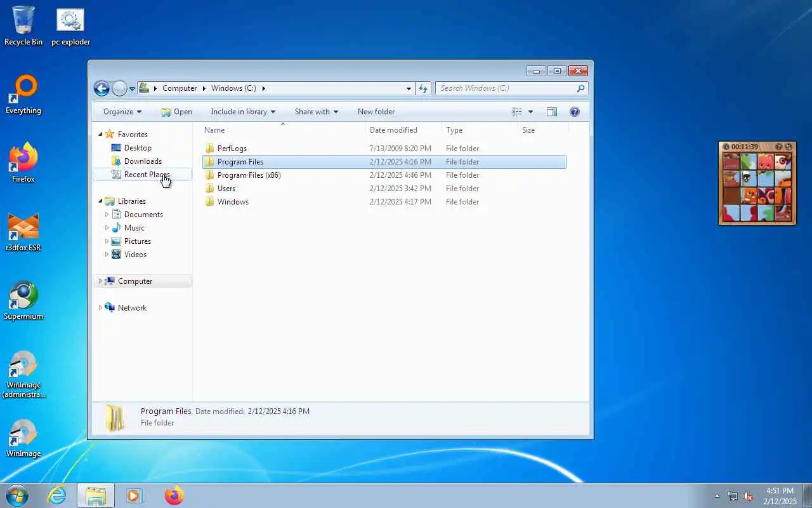Screen dimensions: 812x508
Task: Show hidden tray icons arrow
Action: pyautogui.click(x=717, y=496)
